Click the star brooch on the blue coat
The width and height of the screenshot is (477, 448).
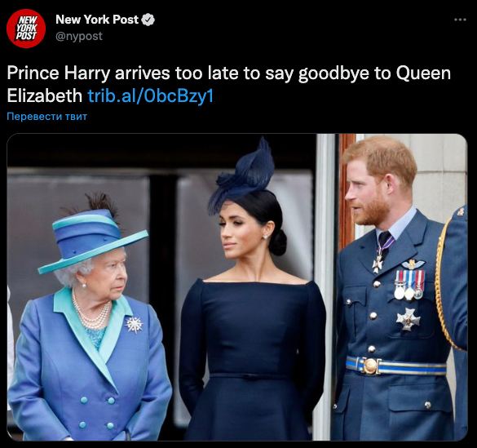[135, 325]
